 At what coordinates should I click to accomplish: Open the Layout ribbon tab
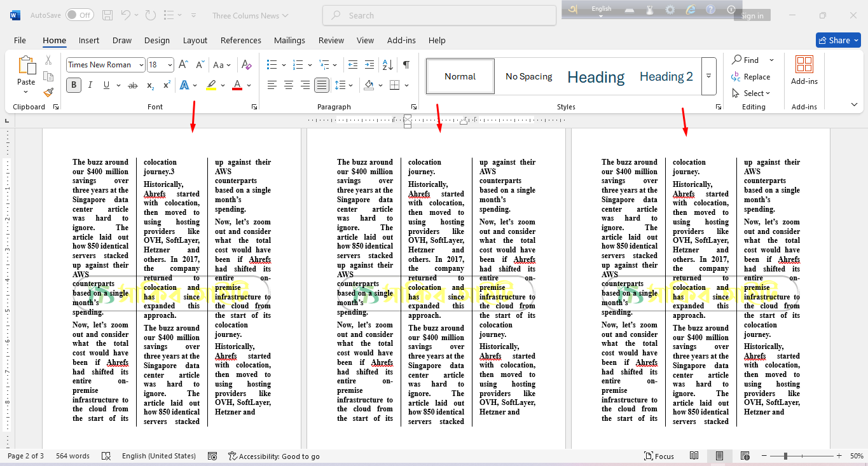pyautogui.click(x=195, y=40)
